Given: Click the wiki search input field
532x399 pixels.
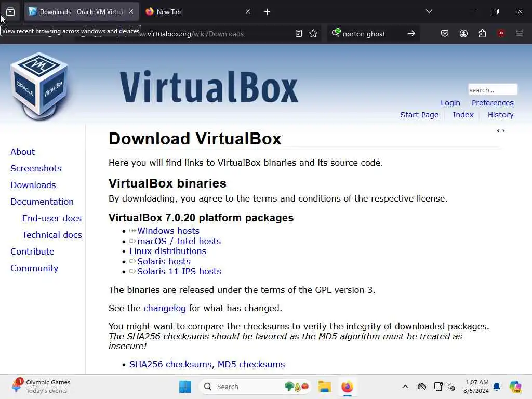Looking at the screenshot, I should pyautogui.click(x=493, y=89).
